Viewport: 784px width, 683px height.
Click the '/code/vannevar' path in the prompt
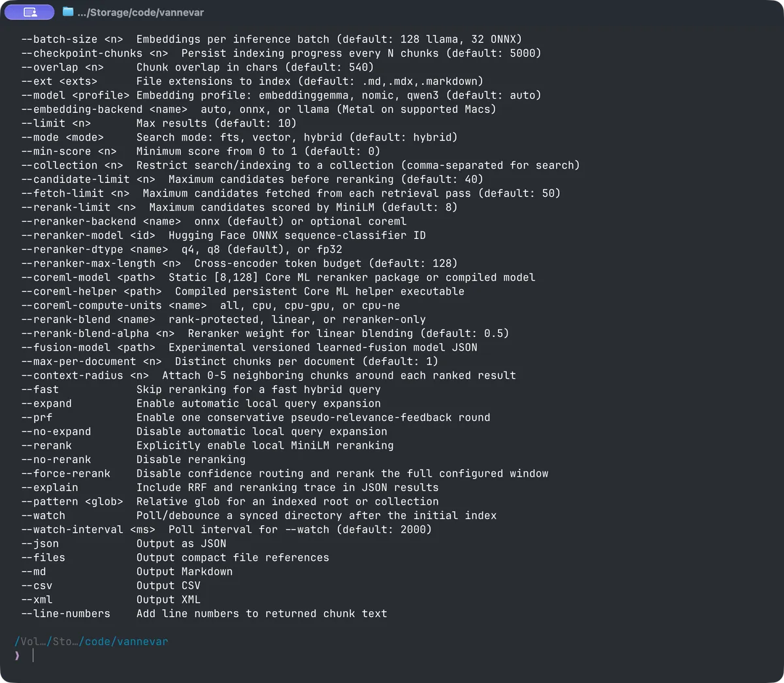click(123, 642)
